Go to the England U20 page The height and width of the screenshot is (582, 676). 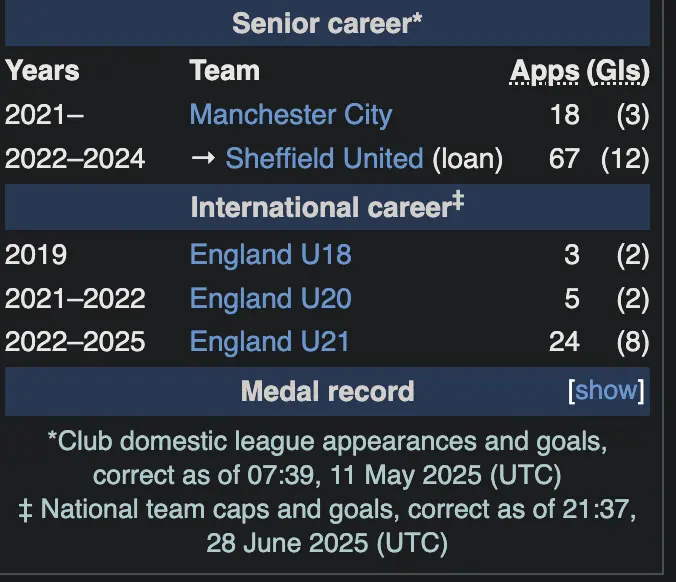click(x=270, y=299)
